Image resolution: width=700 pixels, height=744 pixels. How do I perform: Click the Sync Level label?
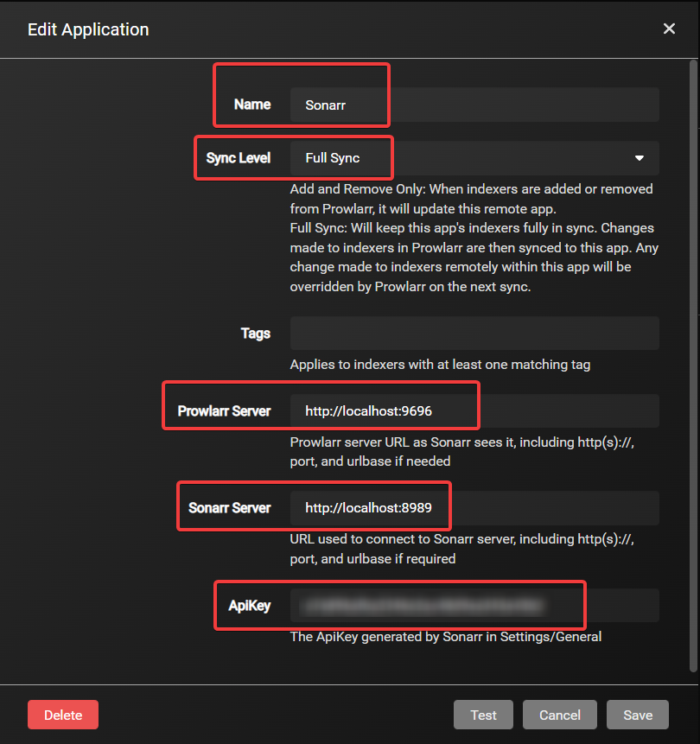[239, 158]
